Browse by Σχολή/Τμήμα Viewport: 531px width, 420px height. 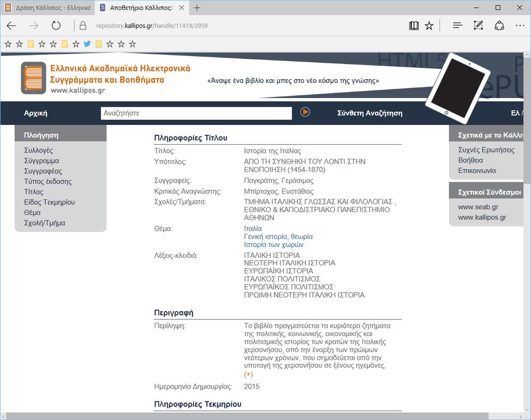[45, 223]
